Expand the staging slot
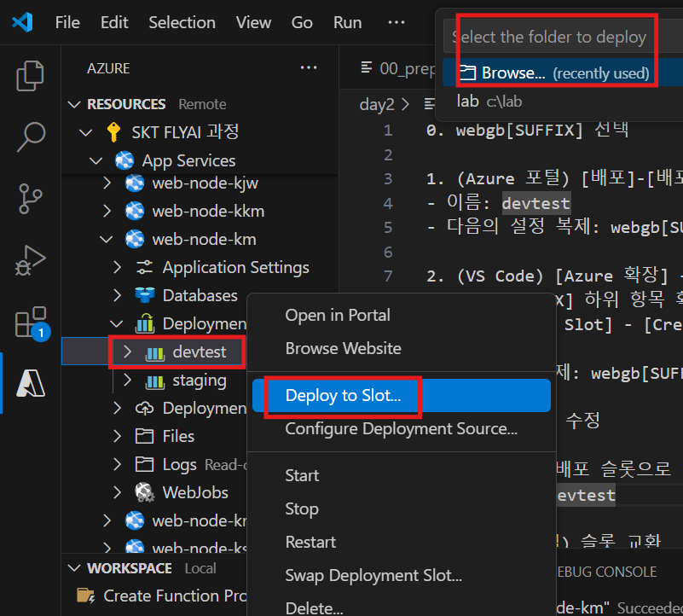This screenshot has height=616, width=683. click(x=127, y=381)
